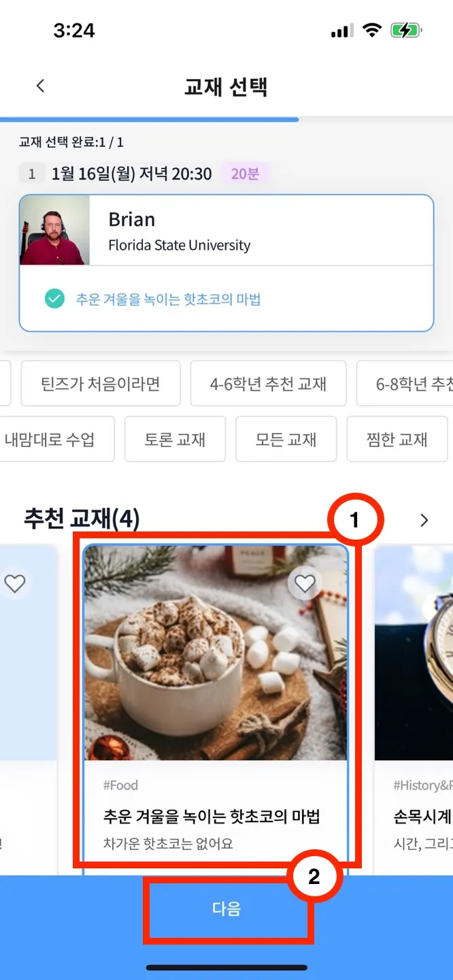453x980 pixels.
Task: Open the 찜한 교재 saved list
Action: click(x=397, y=439)
